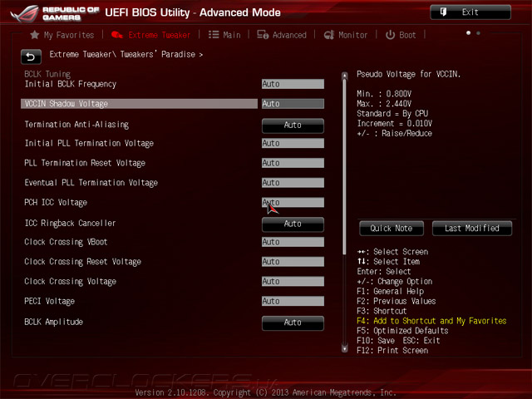Click the second page indicator dot

(478, 33)
